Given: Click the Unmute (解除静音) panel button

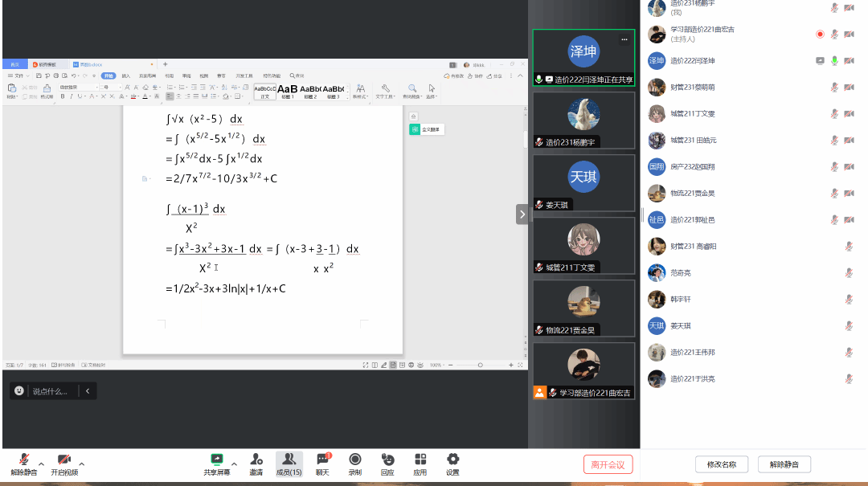Looking at the screenshot, I should tap(784, 464).
